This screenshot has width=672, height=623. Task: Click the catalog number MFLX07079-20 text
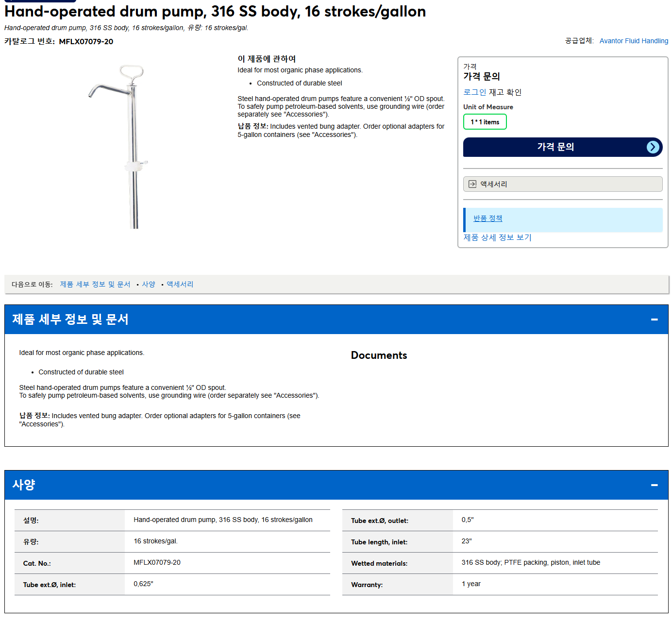pos(86,42)
